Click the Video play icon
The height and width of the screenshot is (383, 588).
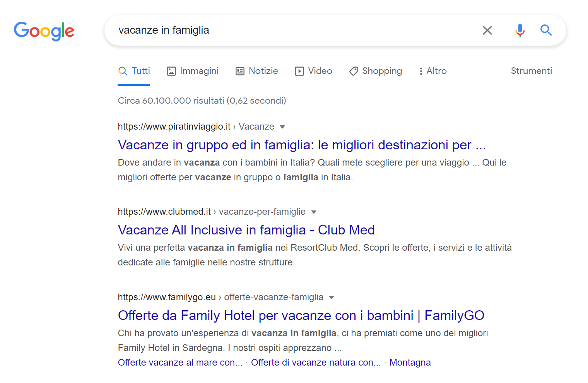[x=299, y=71]
